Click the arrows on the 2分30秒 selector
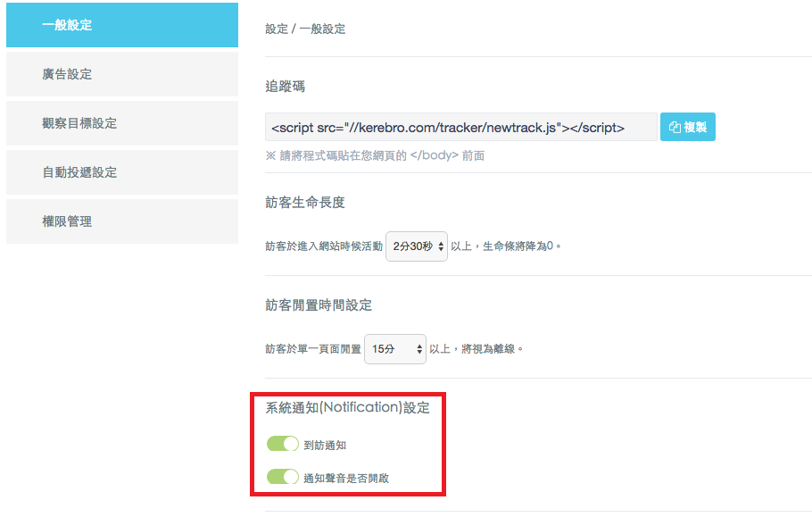Image resolution: width=812 pixels, height=517 pixels. [x=441, y=246]
